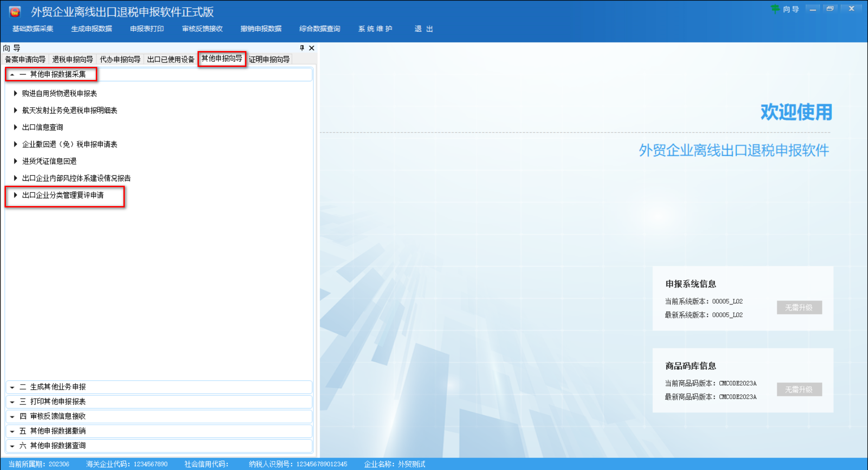
Task: Select the 出口已使用设备 tab
Action: pyautogui.click(x=170, y=59)
